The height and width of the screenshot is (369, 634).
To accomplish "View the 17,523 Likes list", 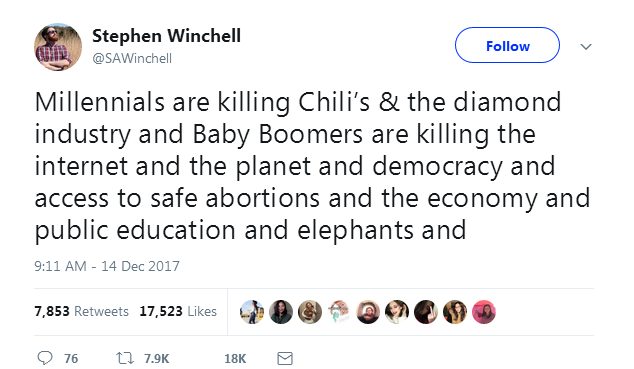I will [x=178, y=311].
